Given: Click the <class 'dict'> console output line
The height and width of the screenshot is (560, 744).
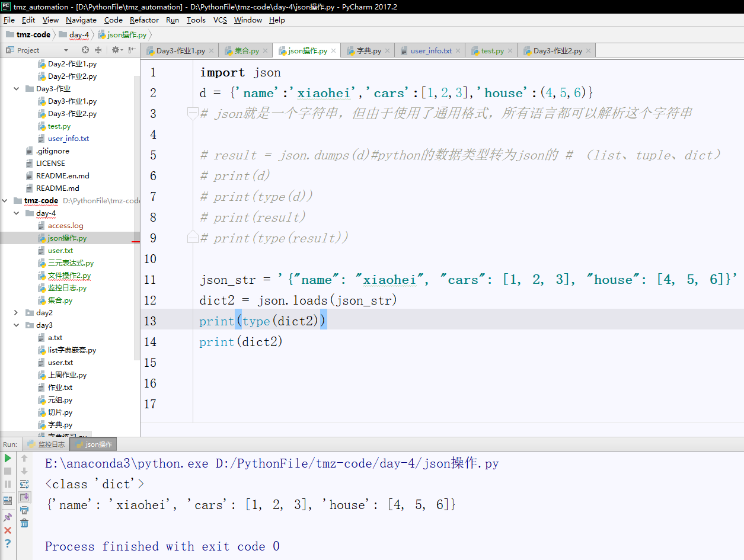Looking at the screenshot, I should click(x=94, y=484).
